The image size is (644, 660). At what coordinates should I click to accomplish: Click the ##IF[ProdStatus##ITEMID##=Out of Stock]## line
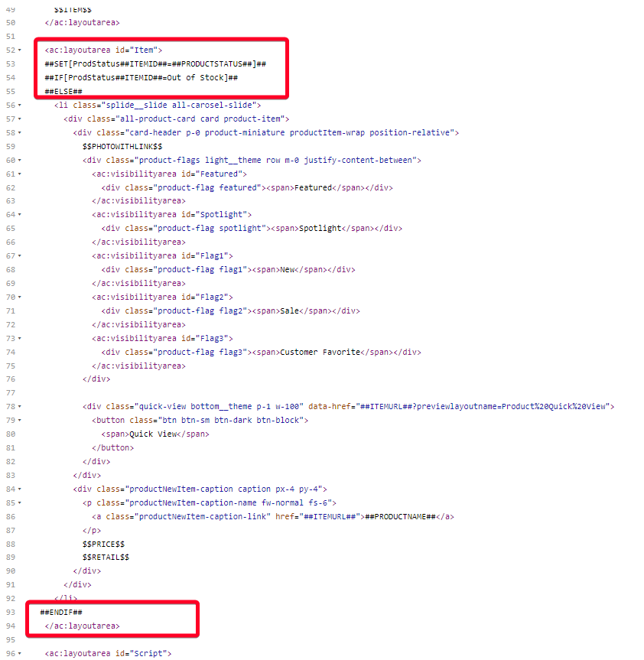(x=141, y=77)
